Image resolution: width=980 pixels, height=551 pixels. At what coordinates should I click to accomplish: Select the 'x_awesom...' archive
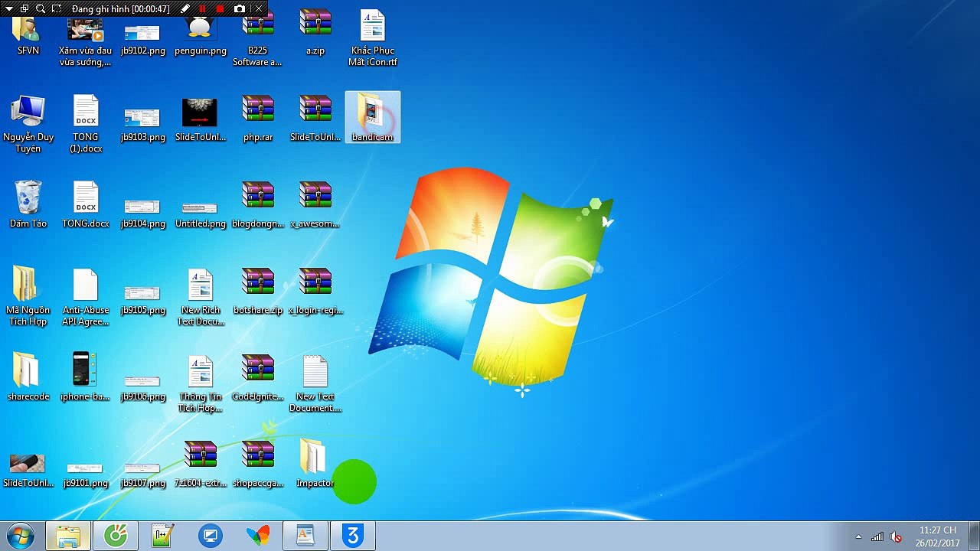pos(315,205)
